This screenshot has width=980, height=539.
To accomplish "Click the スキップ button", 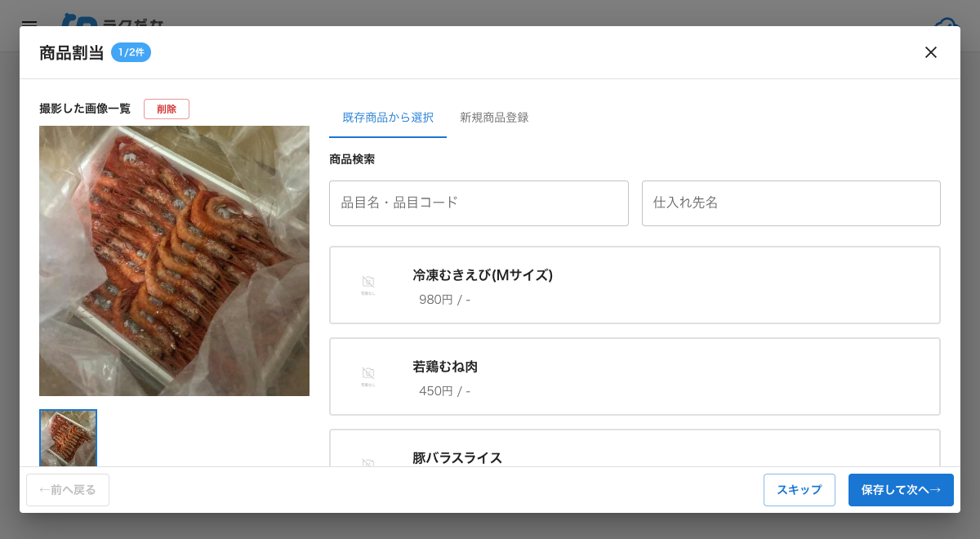I will click(800, 490).
